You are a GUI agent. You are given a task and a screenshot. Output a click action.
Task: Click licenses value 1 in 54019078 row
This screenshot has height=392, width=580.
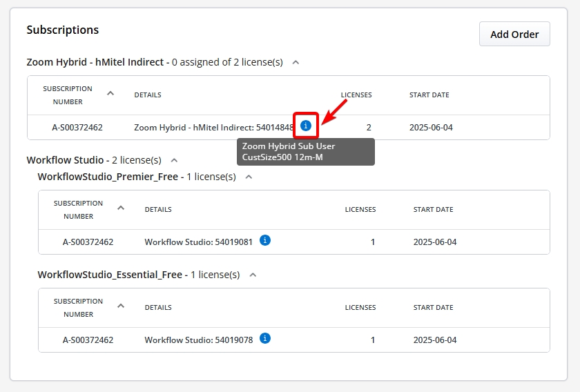pyautogui.click(x=373, y=340)
